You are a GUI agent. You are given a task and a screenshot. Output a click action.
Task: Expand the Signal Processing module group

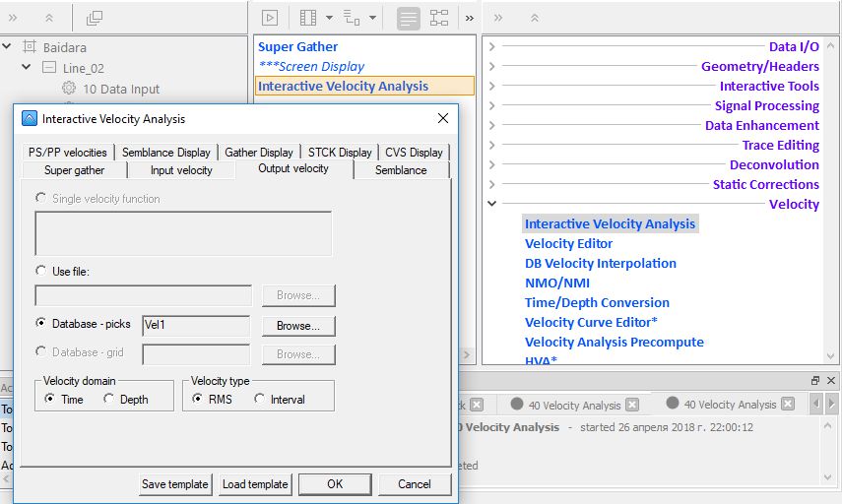[491, 105]
